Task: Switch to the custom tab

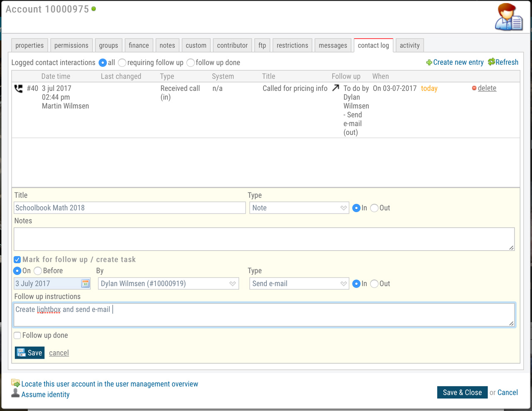Action: (196, 45)
